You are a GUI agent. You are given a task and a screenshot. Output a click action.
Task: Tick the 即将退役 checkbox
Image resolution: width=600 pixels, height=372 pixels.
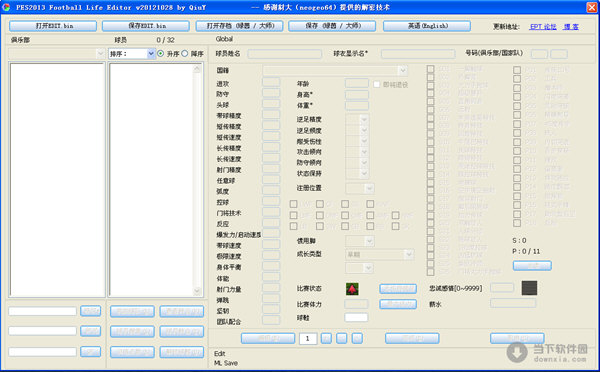pos(377,84)
